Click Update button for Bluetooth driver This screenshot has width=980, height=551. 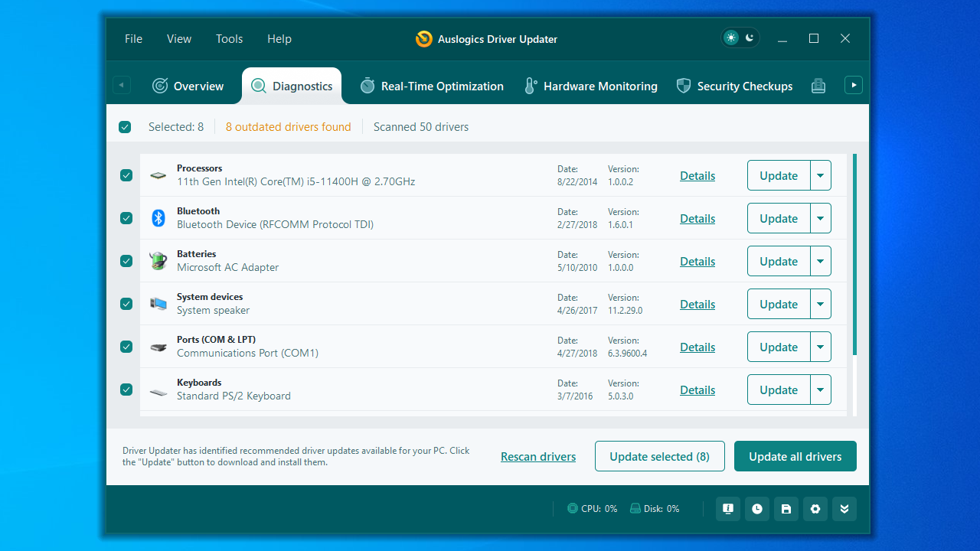(779, 218)
